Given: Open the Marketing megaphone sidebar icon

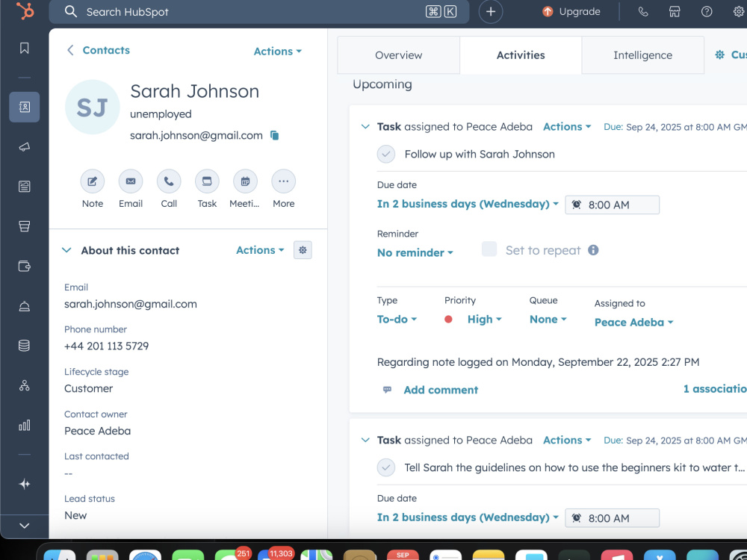Looking at the screenshot, I should point(25,146).
